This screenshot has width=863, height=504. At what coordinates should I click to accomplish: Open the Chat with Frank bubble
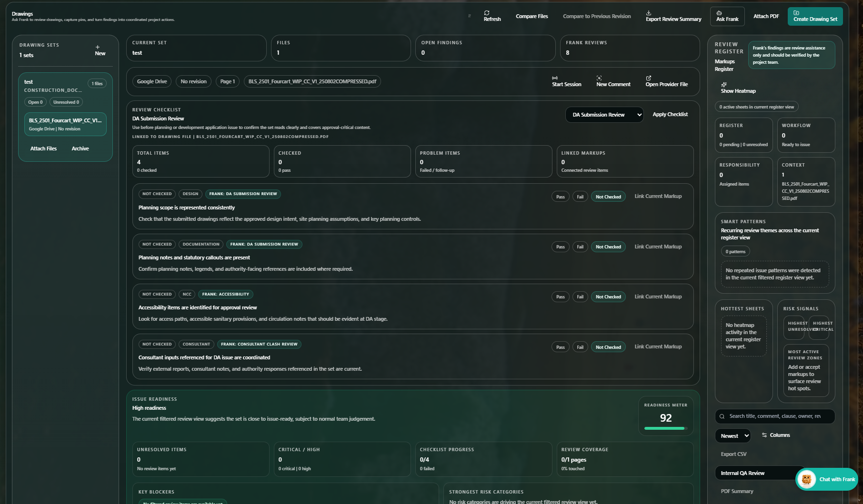tap(826, 480)
